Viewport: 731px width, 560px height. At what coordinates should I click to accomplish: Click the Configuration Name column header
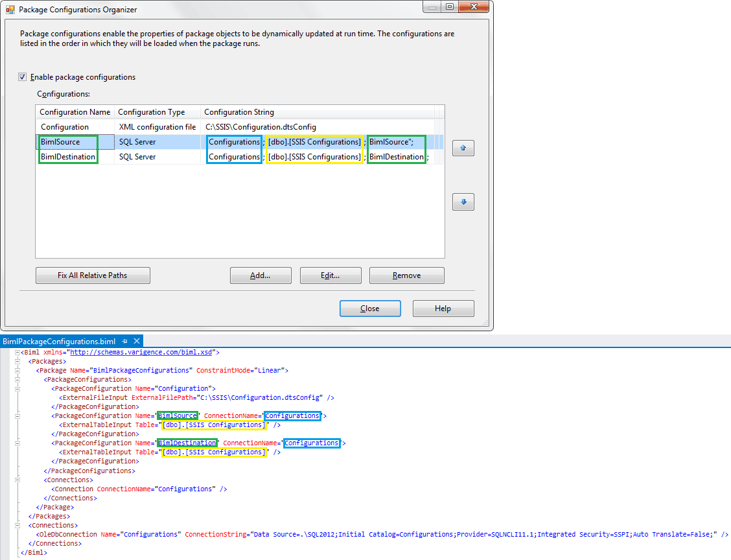tap(75, 112)
